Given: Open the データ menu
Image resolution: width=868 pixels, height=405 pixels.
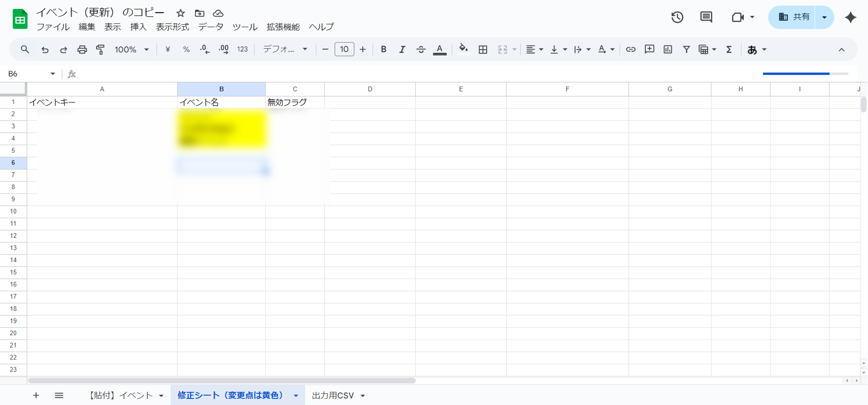Looking at the screenshot, I should [211, 27].
